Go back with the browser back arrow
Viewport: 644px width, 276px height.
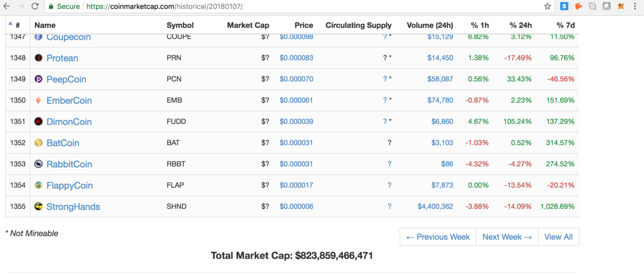pos(7,6)
